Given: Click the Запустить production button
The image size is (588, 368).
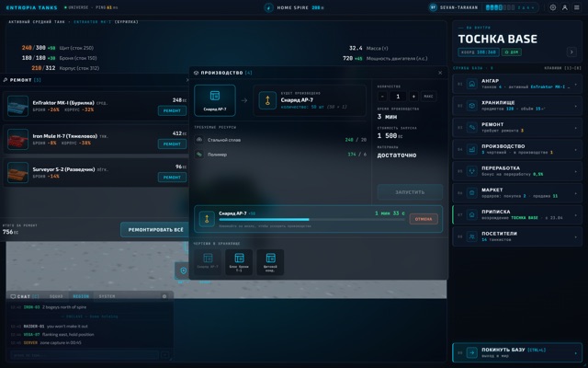Looking at the screenshot, I should tap(410, 192).
